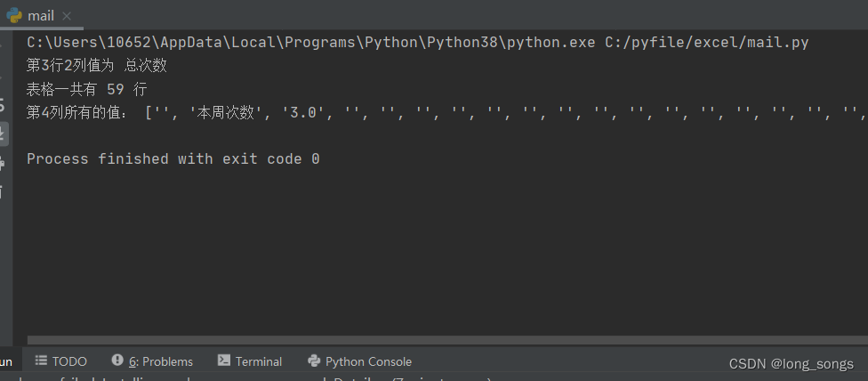Toggle scroll-to-end in the console gutter

click(4, 134)
